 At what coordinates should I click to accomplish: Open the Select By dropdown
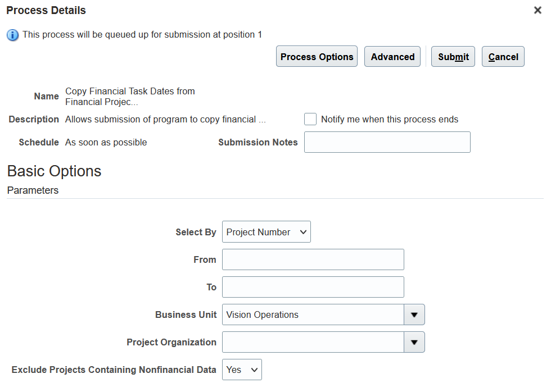tap(267, 231)
